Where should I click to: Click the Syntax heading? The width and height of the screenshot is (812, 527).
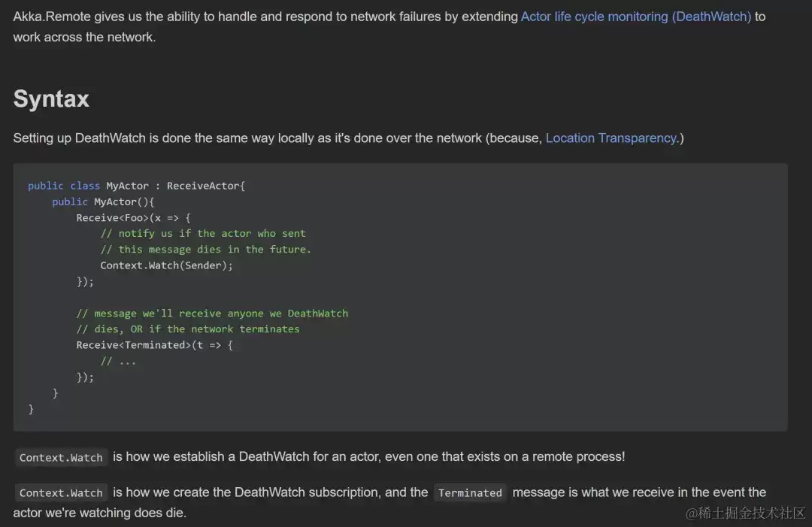coord(51,98)
